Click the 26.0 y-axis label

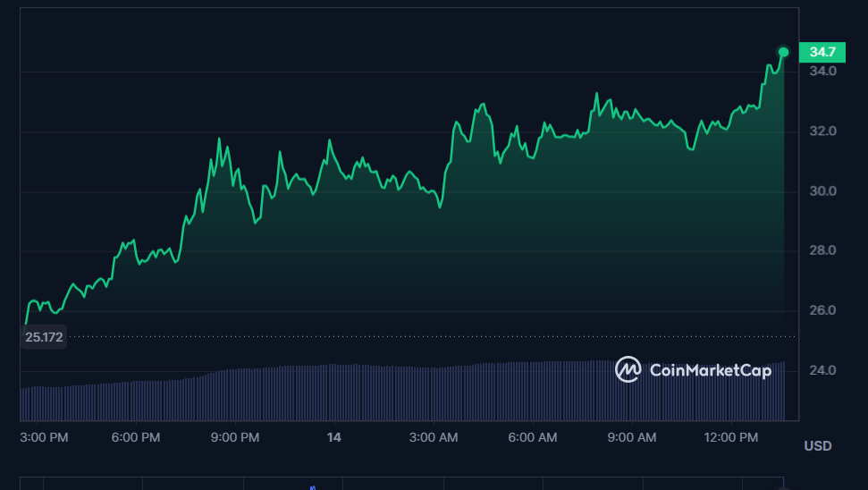822,310
